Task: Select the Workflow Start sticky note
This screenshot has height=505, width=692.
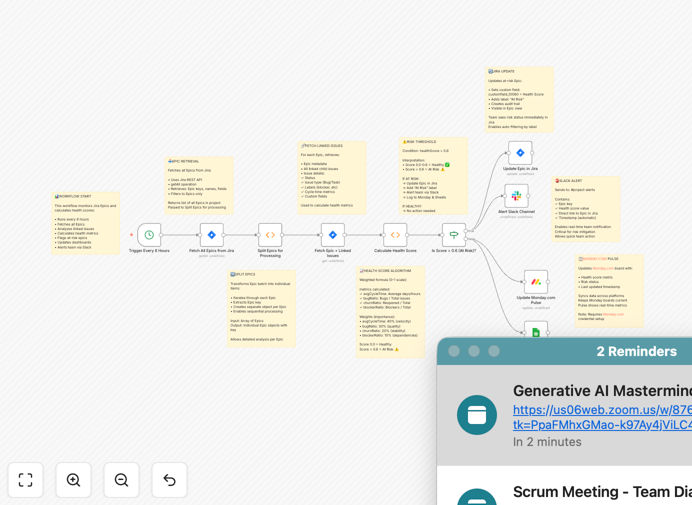Action: [86, 223]
